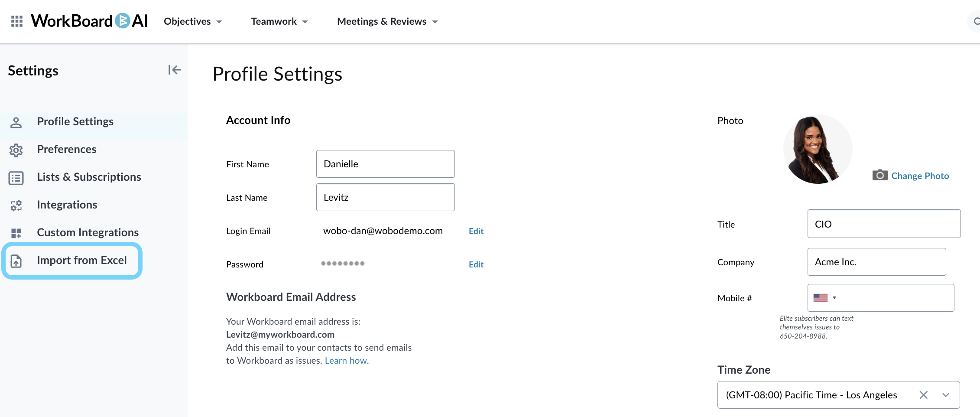Click the search icon at top right

point(976,21)
